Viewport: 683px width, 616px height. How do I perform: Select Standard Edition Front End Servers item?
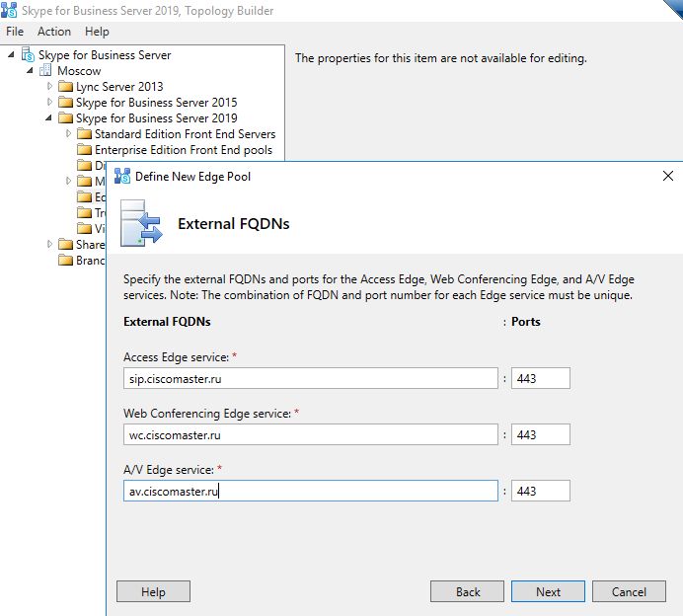tap(186, 133)
